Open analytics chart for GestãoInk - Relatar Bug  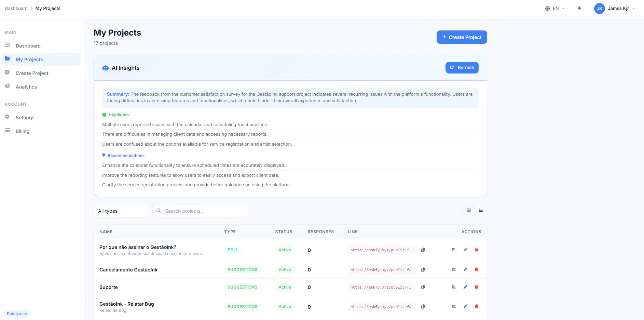click(x=454, y=306)
